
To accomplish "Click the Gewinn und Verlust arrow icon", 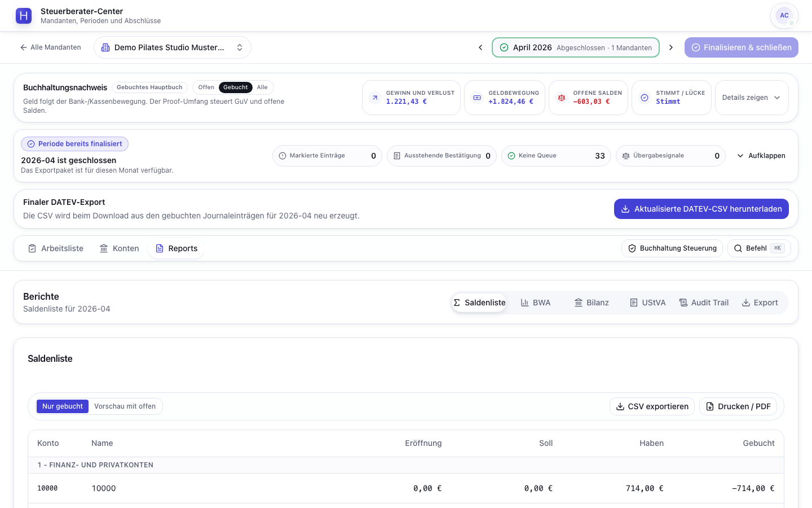I will point(375,98).
